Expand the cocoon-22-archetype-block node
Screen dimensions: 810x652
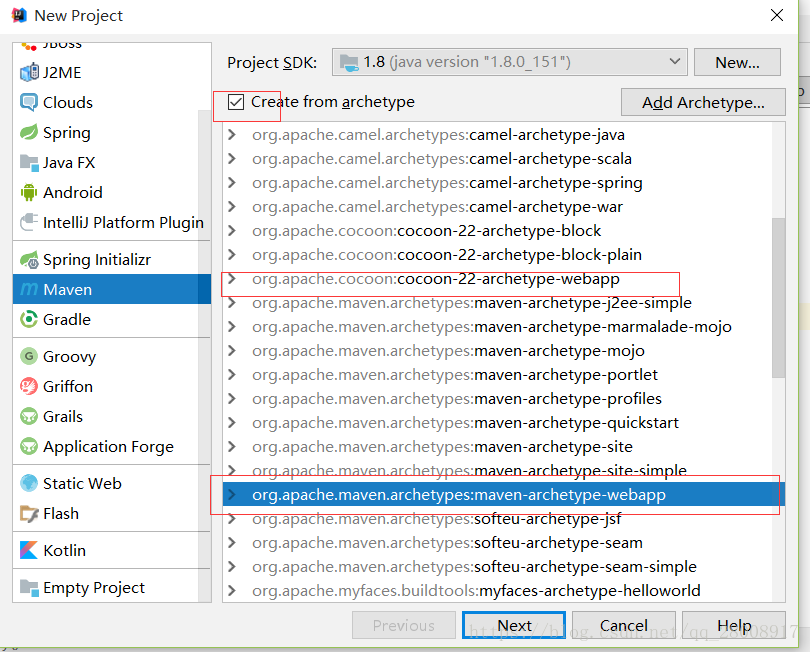pyautogui.click(x=232, y=230)
